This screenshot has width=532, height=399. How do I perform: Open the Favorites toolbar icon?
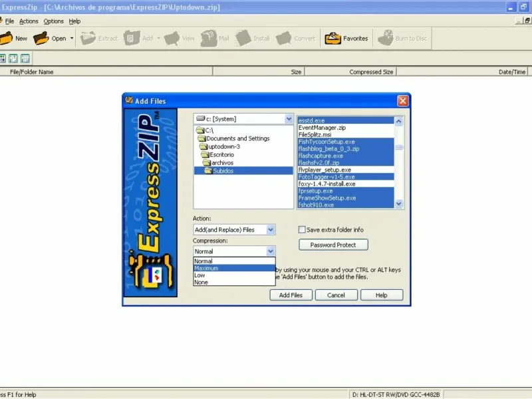[332, 39]
